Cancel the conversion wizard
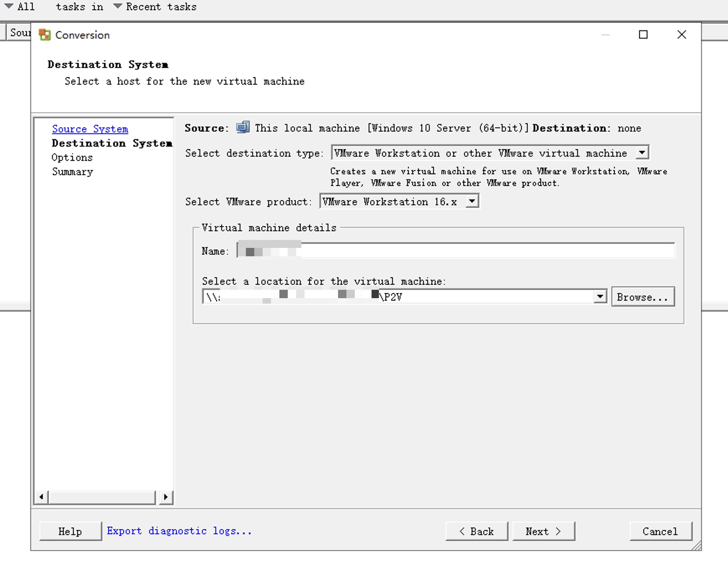Viewport: 728px width, 567px height. pyautogui.click(x=660, y=531)
